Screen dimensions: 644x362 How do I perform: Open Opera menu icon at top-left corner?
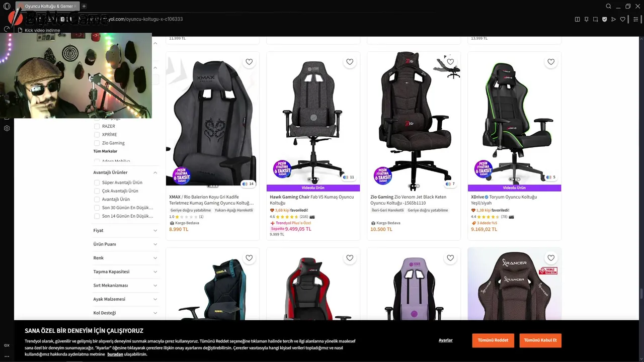[7, 7]
